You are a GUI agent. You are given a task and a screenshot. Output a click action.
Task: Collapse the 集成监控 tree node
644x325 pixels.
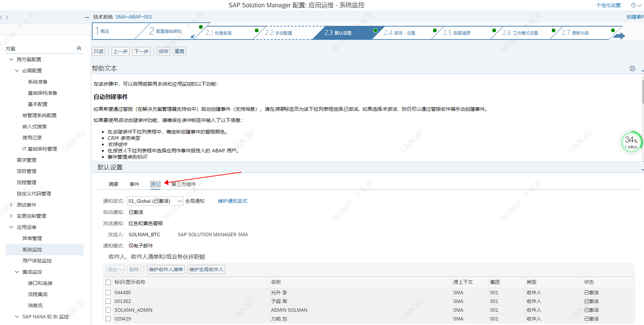click(17, 272)
